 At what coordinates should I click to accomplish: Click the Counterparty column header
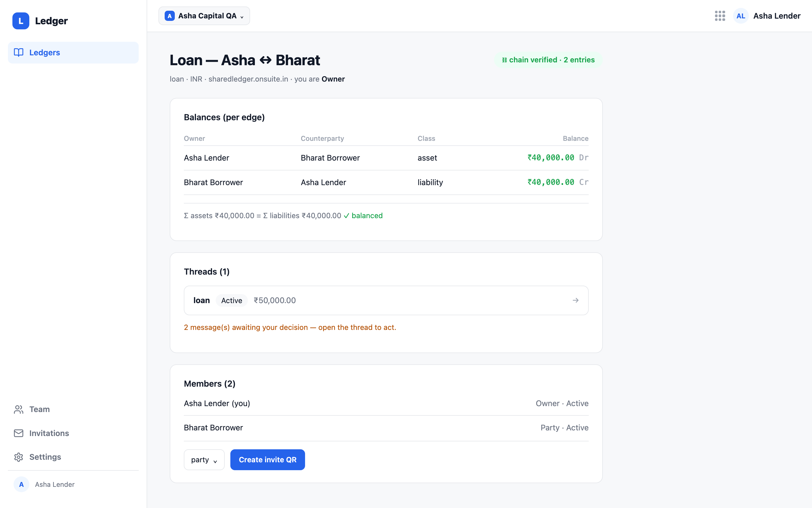(322, 138)
